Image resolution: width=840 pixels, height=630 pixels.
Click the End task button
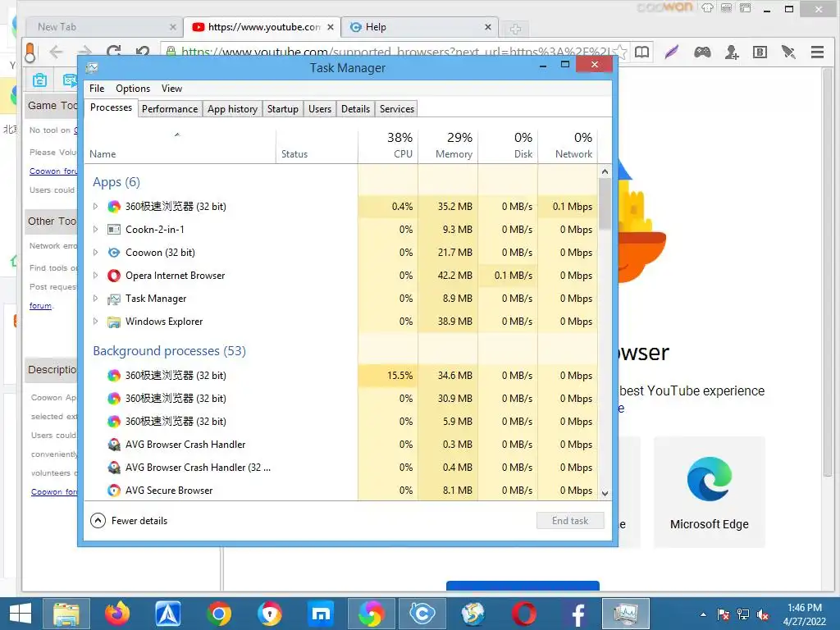coord(571,521)
